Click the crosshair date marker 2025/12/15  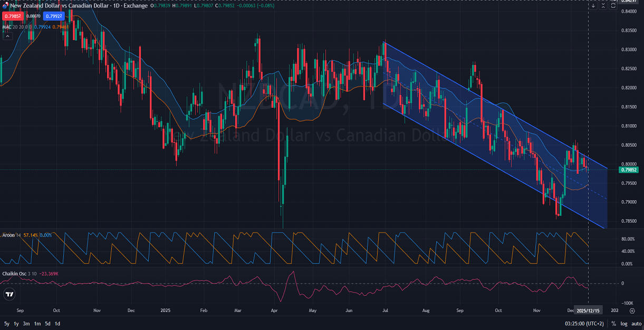pyautogui.click(x=587, y=310)
